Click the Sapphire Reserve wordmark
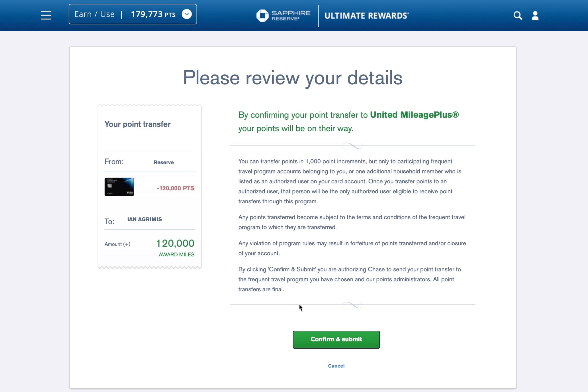This screenshot has height=392, width=588. point(291,15)
